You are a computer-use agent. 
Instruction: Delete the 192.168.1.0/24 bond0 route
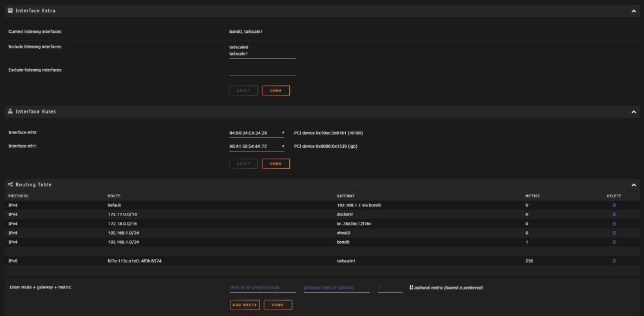614,242
